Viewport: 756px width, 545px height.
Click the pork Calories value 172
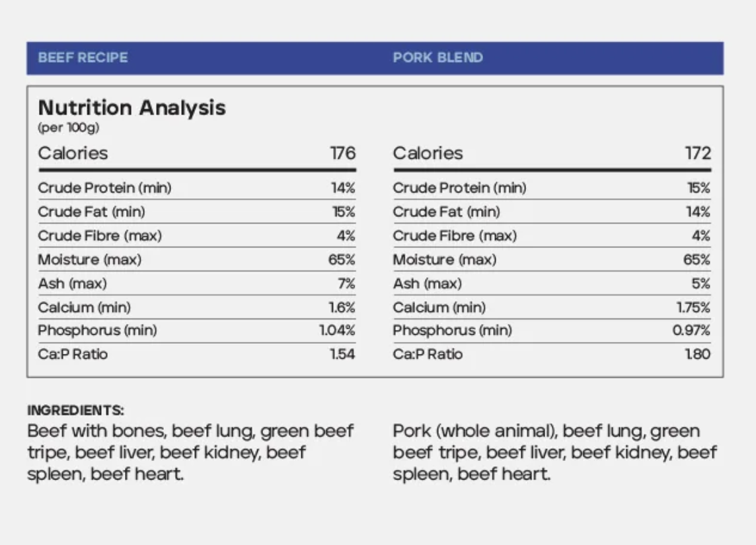(698, 153)
